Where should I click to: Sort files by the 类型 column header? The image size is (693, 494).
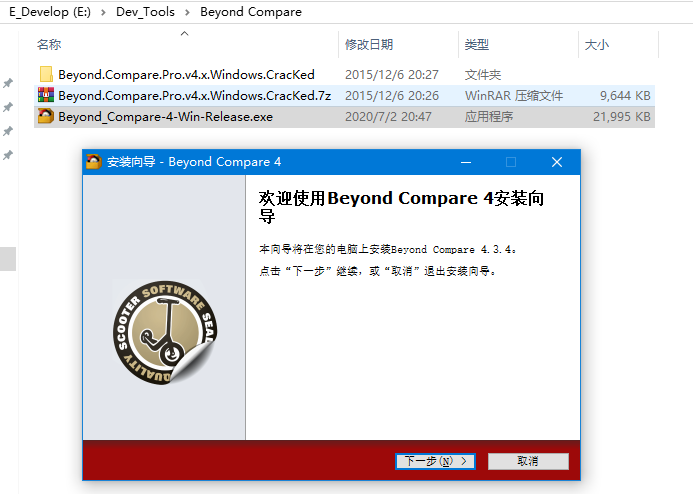477,45
